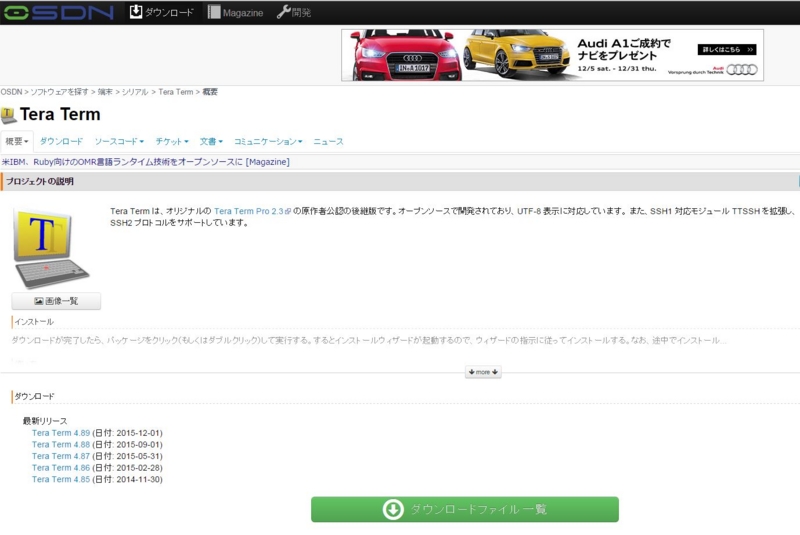800x535 pixels.
Task: Open Tera Term 4.87 release
Action: click(x=61, y=456)
